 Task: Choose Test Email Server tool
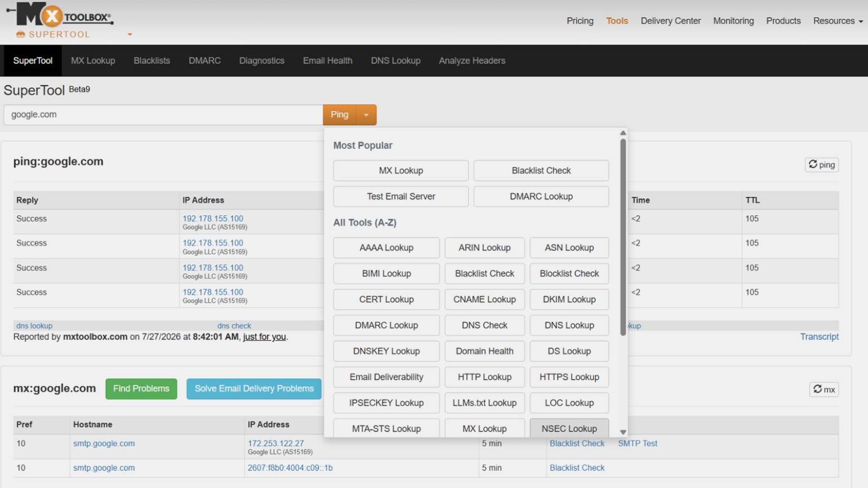[x=401, y=197]
